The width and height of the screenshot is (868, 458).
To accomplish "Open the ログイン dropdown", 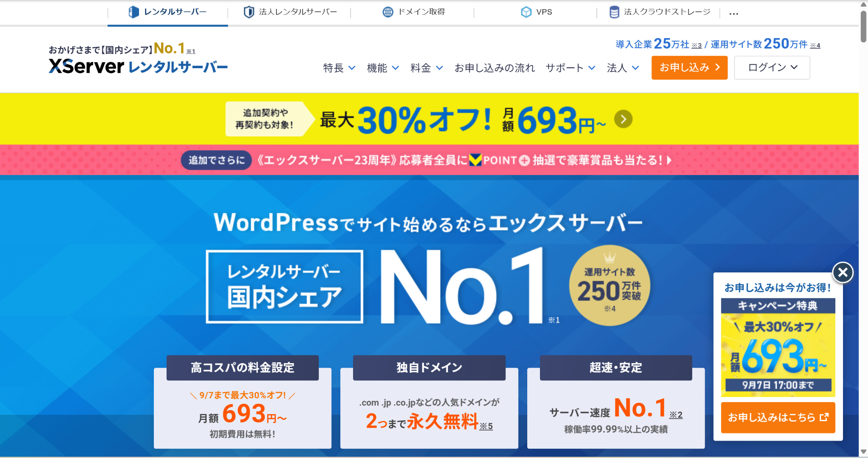I will click(x=772, y=68).
